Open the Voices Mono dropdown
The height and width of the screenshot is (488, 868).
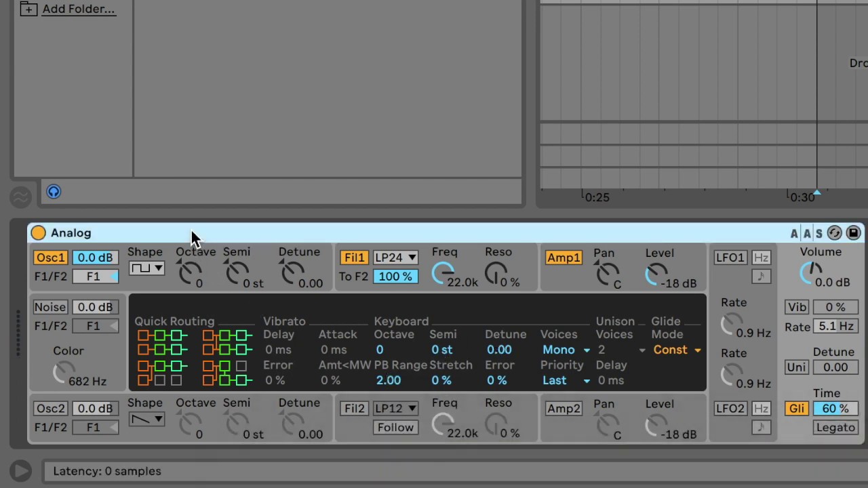click(x=566, y=350)
